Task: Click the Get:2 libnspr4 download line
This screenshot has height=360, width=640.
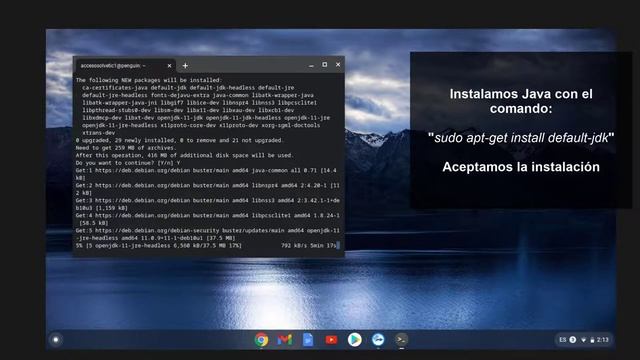Action: tap(208, 189)
